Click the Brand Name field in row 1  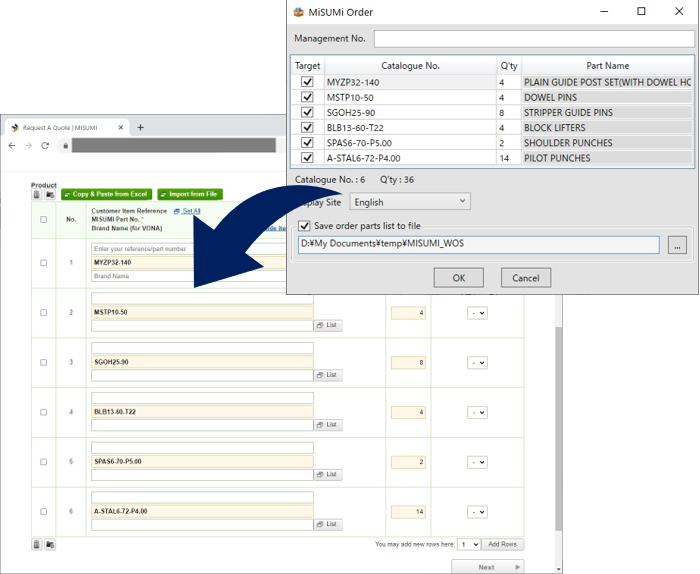pyautogui.click(x=188, y=276)
